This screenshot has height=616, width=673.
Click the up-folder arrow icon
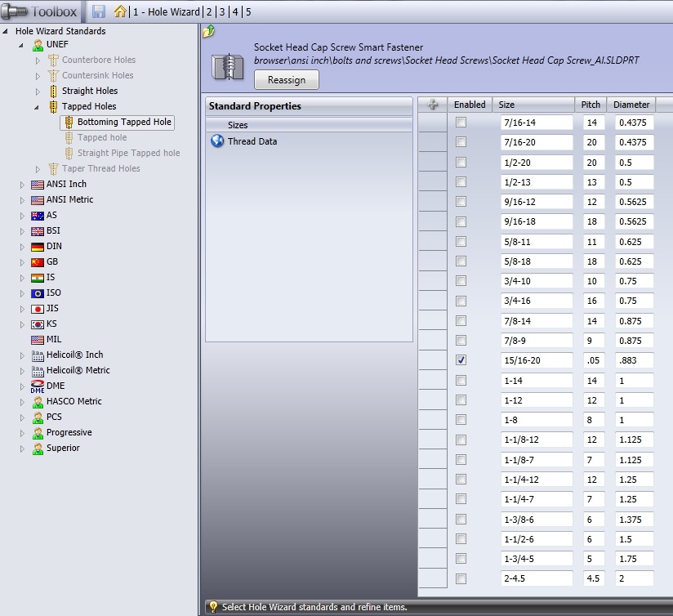click(208, 31)
